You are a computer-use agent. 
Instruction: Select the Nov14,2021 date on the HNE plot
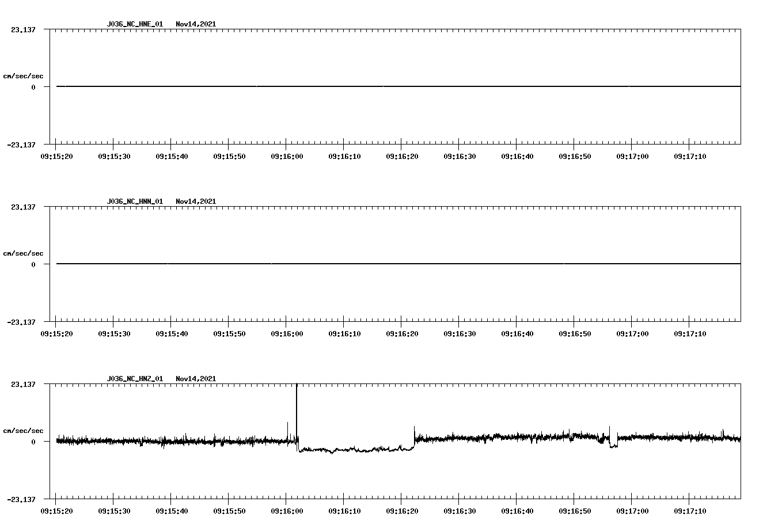(196, 24)
